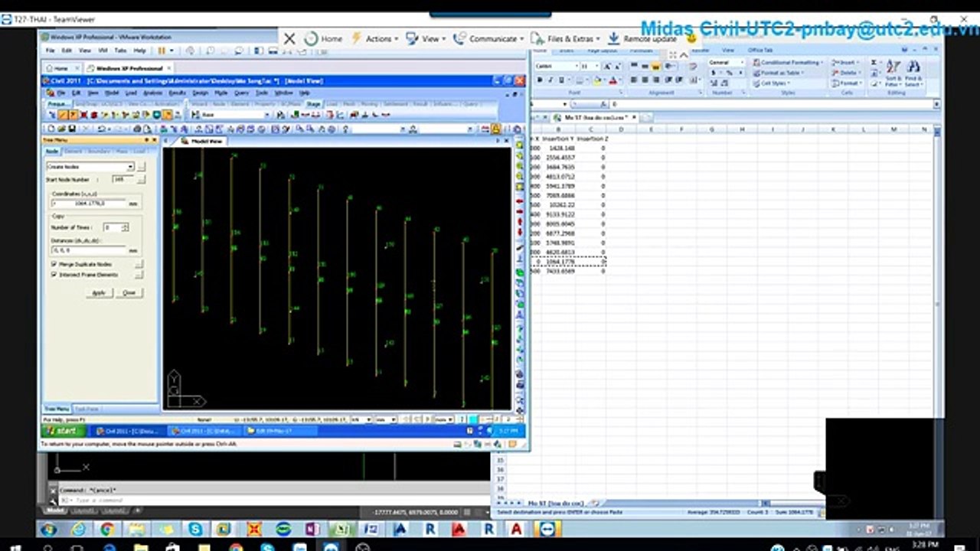
Task: Open the General number format dropdown
Action: (724, 62)
